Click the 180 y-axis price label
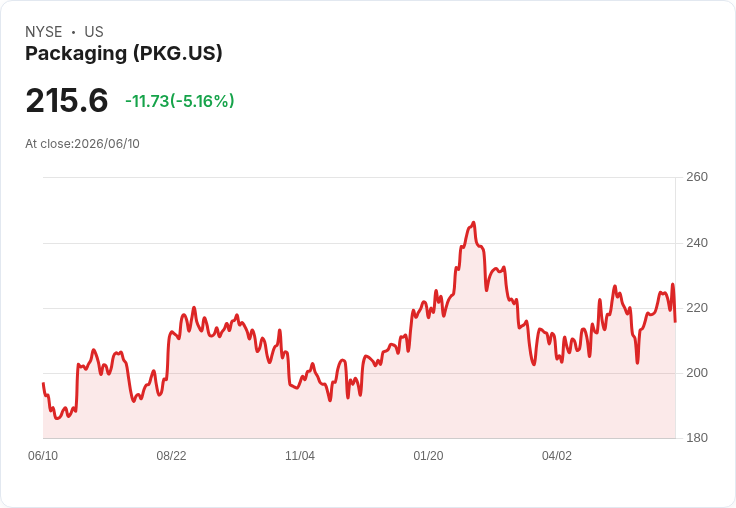This screenshot has height=508, width=736. (697, 438)
